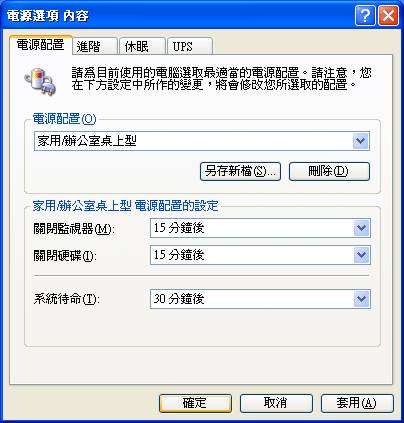Click the 另存新檔(S)... button
Viewport: 404px width, 423px height.
pyautogui.click(x=240, y=171)
